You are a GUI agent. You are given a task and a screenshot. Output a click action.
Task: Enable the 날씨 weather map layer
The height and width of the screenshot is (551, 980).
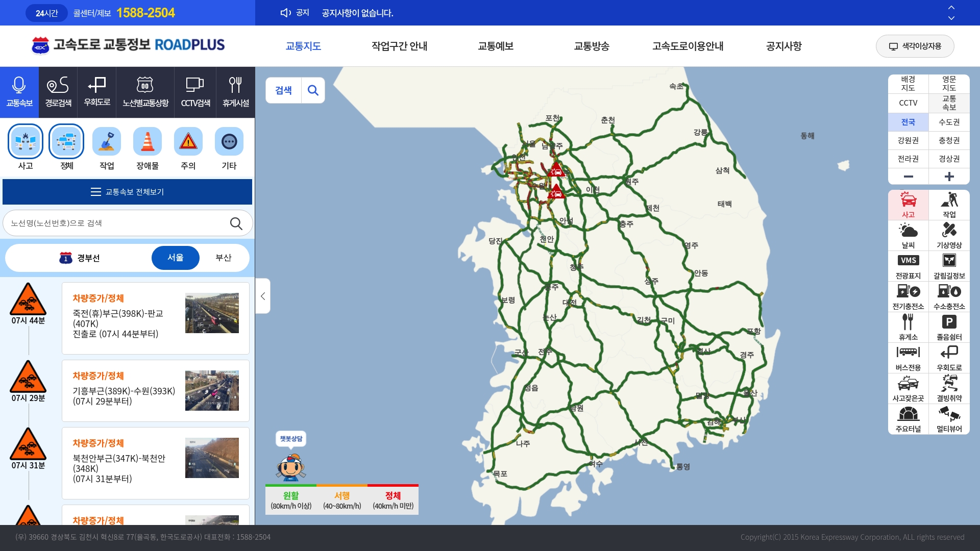point(908,236)
